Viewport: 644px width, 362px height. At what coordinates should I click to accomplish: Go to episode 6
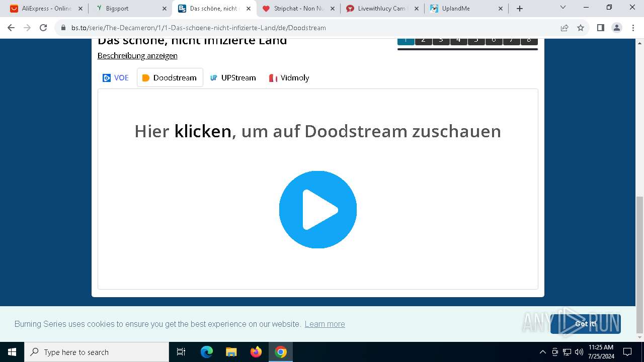[494, 41]
